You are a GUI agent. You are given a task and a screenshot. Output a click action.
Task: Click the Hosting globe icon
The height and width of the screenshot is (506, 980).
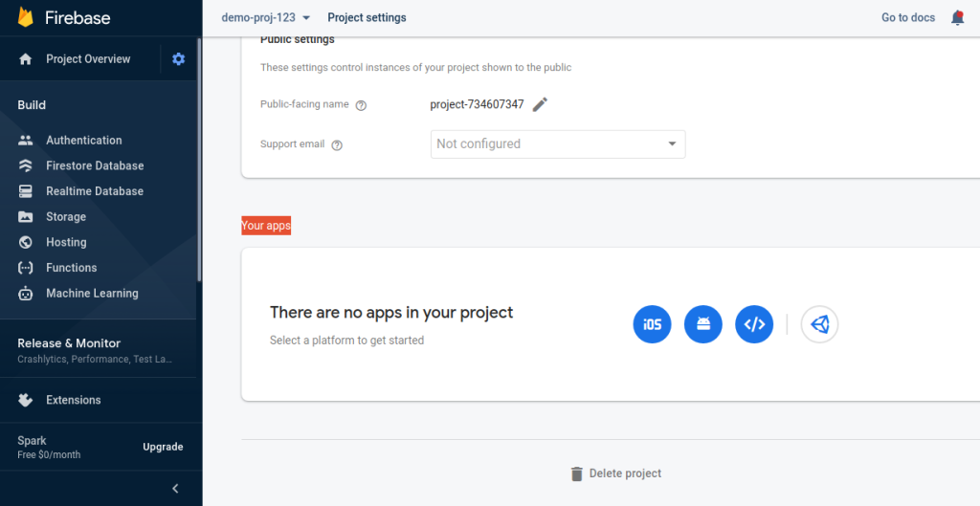(26, 242)
